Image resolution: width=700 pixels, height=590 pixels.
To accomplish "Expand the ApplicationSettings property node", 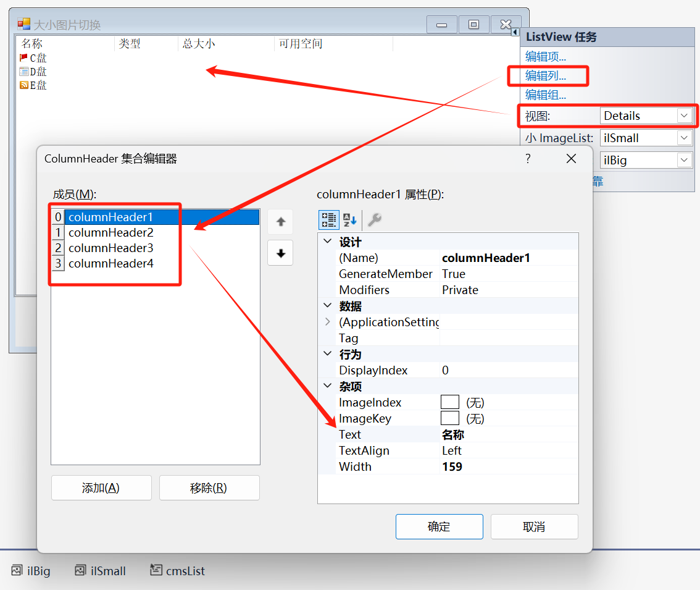I will (x=327, y=322).
